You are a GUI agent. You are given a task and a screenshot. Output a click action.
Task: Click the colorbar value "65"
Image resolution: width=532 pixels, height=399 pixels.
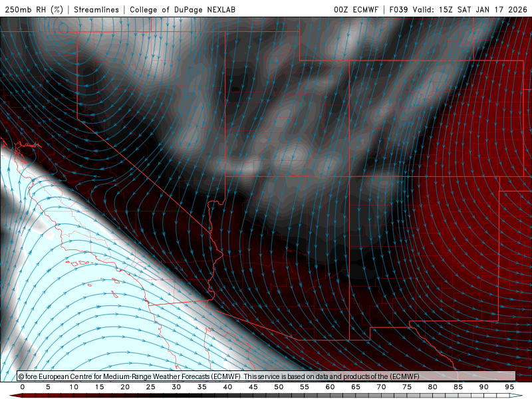point(356,387)
